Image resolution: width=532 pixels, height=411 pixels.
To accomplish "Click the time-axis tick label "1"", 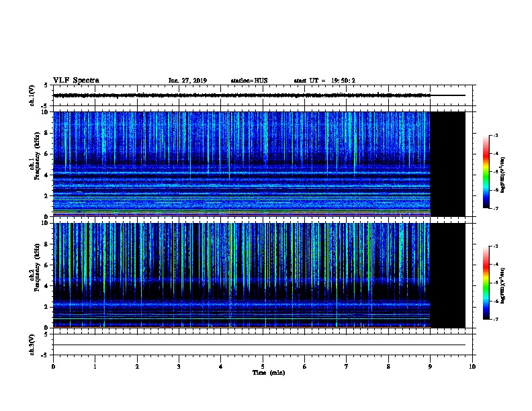I will [95, 367].
